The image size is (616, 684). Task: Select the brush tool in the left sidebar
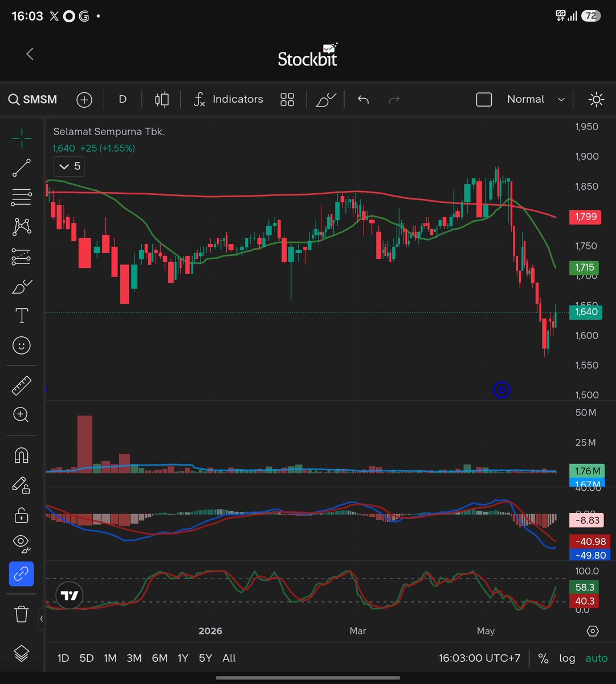click(22, 286)
